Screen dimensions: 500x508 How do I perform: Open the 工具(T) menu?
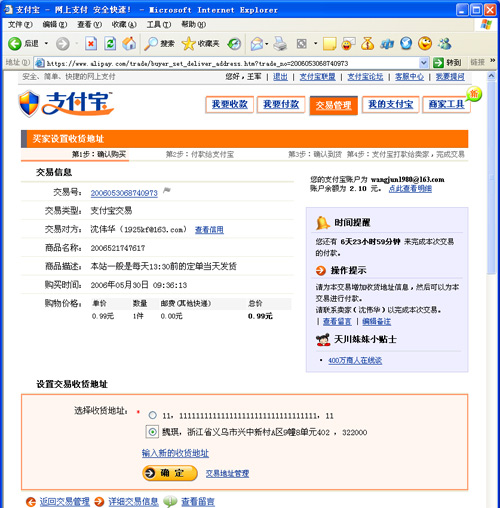coord(159,24)
